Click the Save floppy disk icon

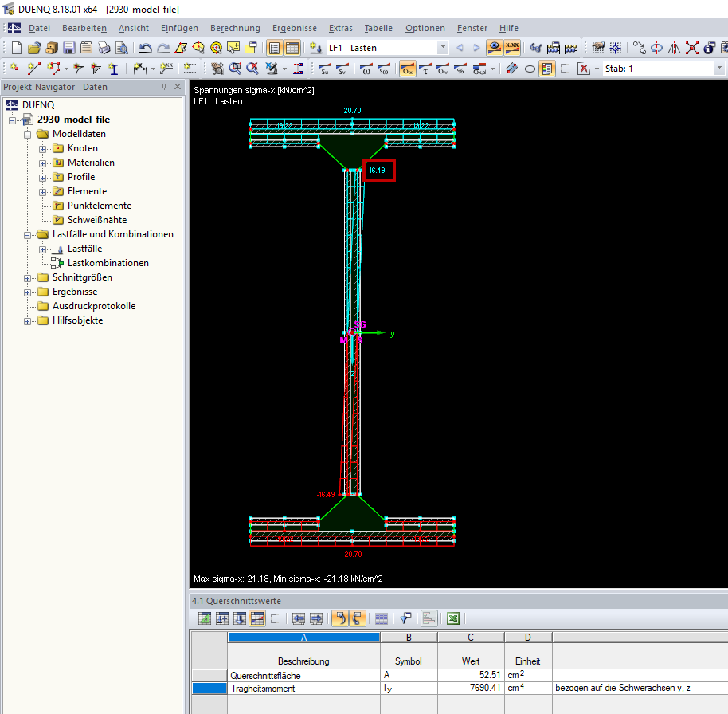69,48
